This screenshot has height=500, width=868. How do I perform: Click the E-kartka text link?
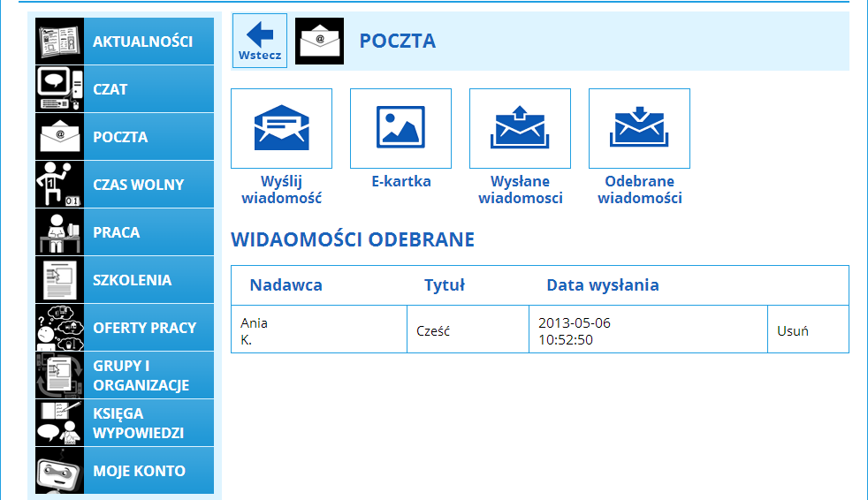[x=400, y=181]
